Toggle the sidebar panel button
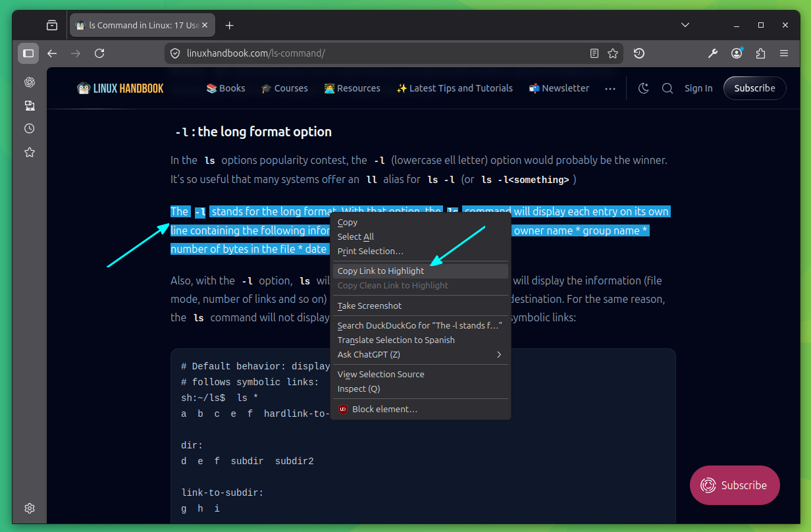Viewport: 811px width, 532px height. click(x=28, y=53)
